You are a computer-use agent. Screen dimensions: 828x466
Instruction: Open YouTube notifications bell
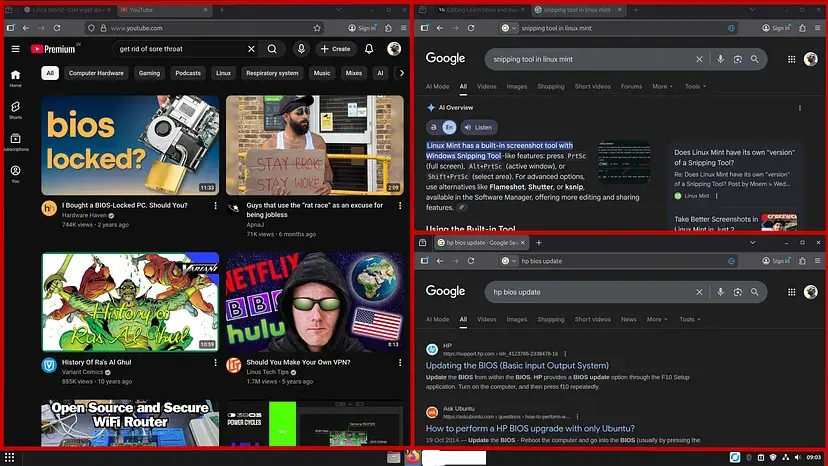(369, 49)
